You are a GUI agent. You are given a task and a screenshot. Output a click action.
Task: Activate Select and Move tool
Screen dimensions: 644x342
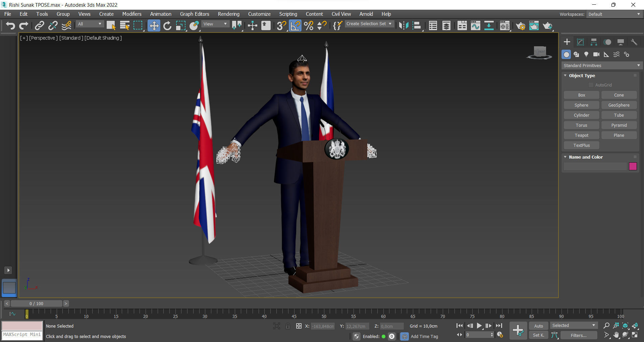154,26
